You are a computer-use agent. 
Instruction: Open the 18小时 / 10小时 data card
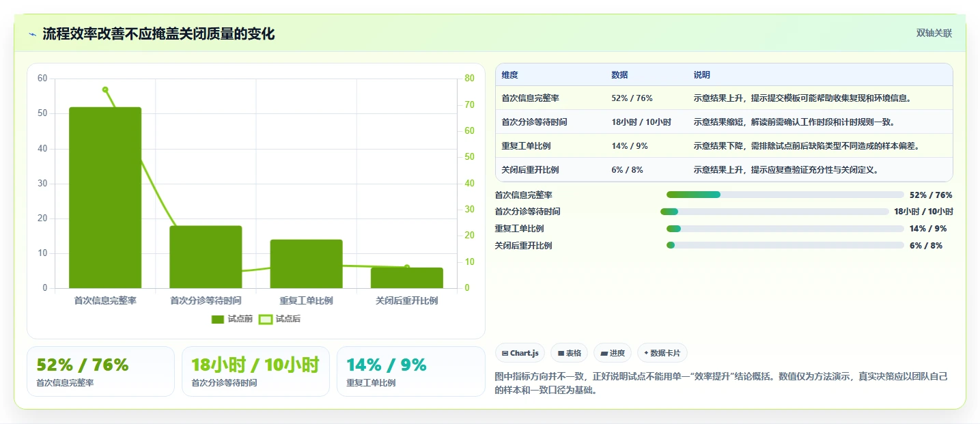click(x=255, y=371)
